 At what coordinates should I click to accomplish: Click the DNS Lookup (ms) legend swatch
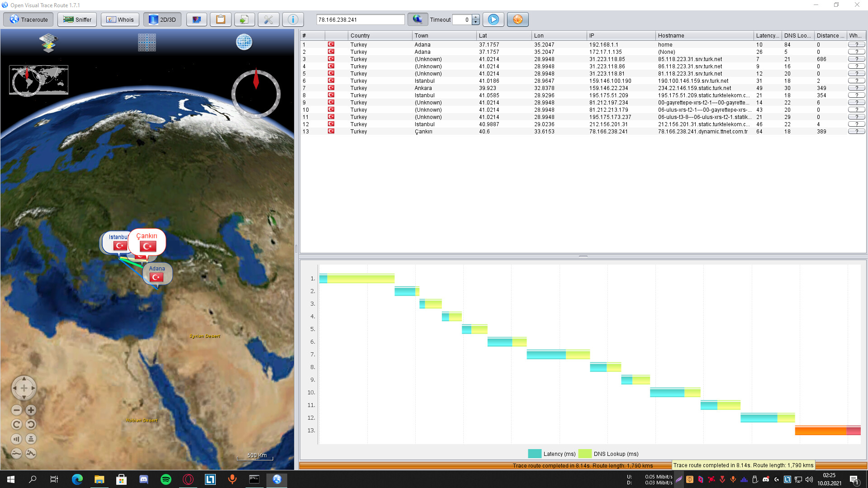585,454
